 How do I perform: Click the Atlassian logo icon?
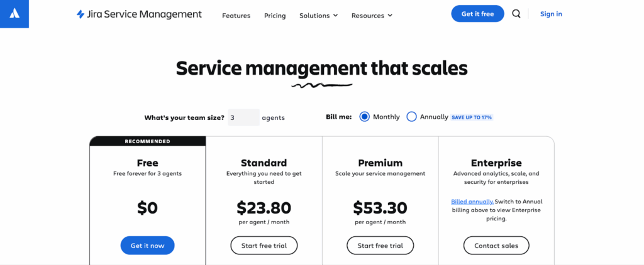click(x=14, y=14)
